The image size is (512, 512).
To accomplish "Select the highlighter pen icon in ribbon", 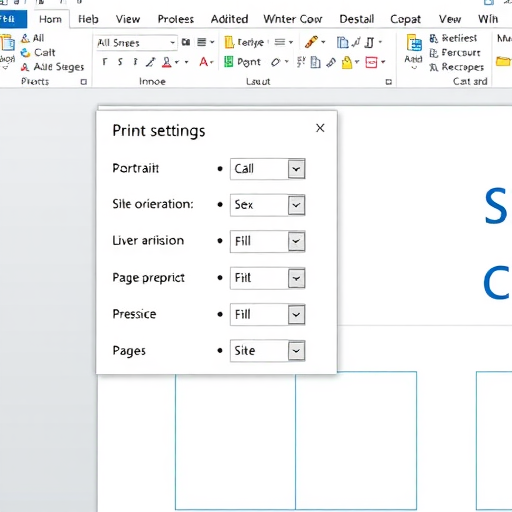I will (x=311, y=42).
